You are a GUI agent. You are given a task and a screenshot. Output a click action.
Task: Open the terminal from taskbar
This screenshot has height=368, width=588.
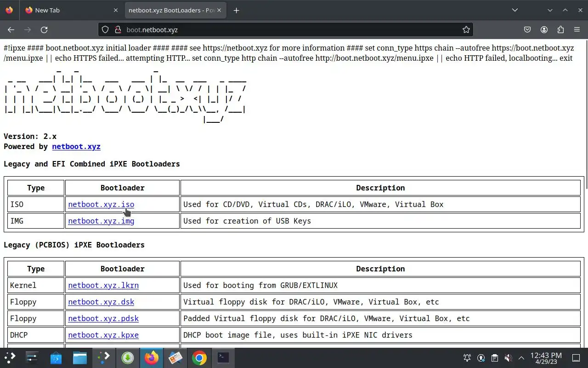pyautogui.click(x=223, y=358)
